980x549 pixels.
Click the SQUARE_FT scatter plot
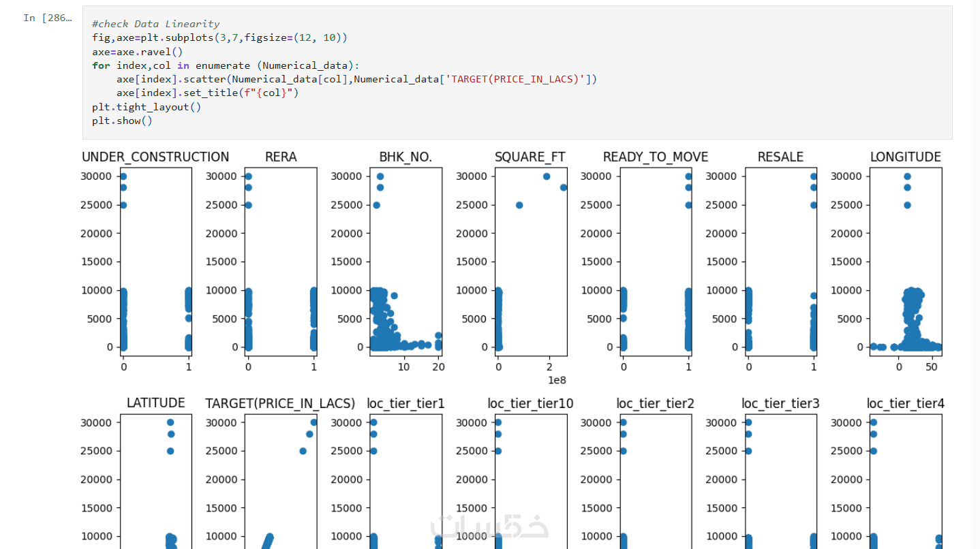(531, 262)
